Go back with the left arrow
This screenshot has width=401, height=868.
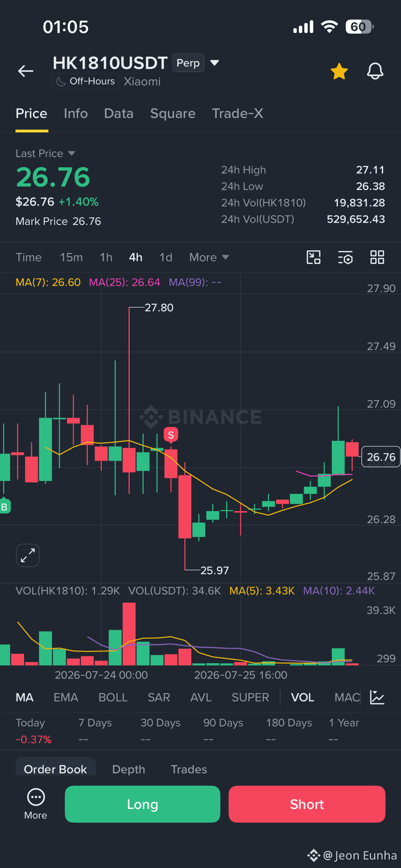click(26, 71)
